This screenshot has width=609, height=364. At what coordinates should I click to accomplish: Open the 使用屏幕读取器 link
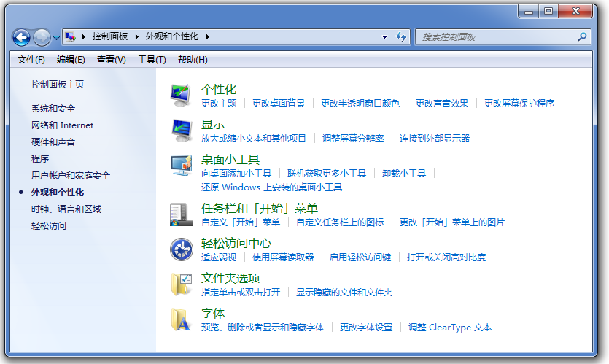coord(283,257)
